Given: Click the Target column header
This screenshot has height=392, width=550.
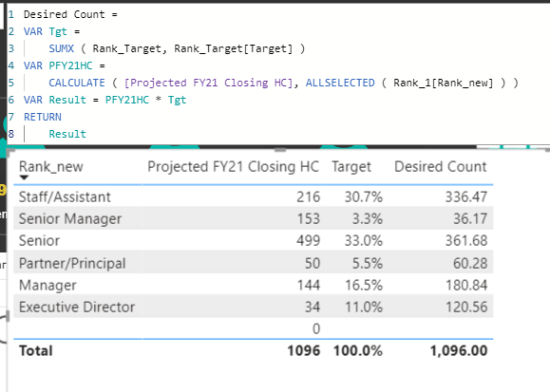Looking at the screenshot, I should 351,167.
